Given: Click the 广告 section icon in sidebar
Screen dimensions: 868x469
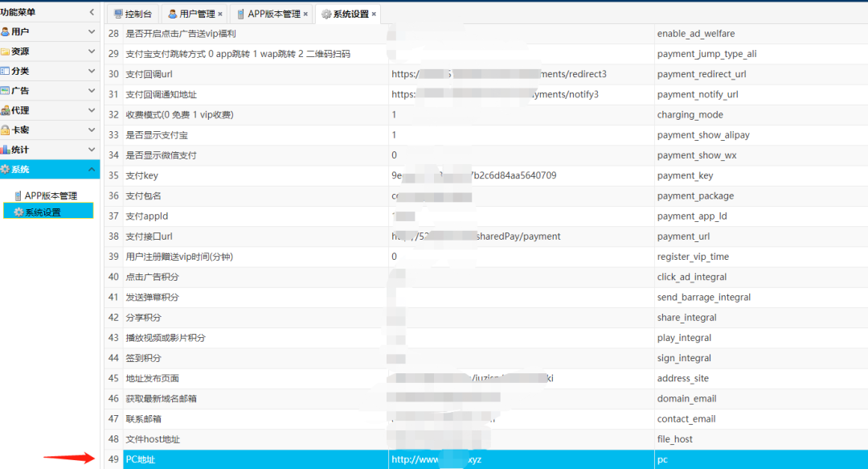Looking at the screenshot, I should (x=6, y=91).
